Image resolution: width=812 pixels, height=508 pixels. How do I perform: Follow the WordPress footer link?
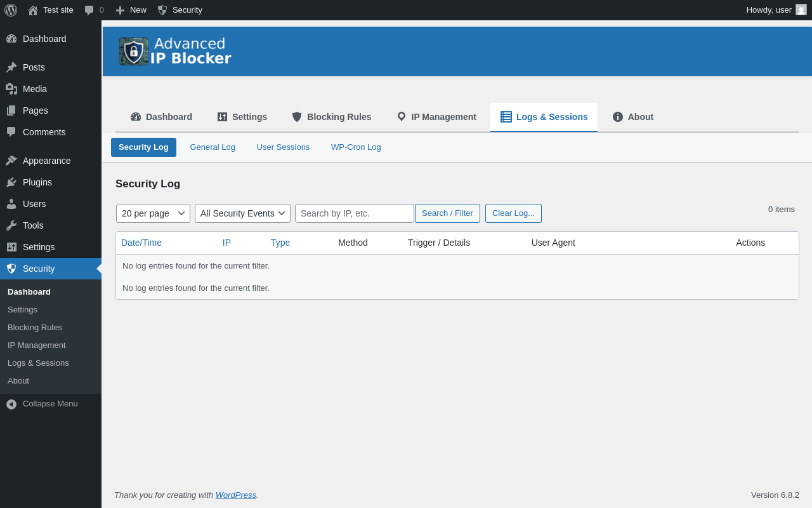236,495
